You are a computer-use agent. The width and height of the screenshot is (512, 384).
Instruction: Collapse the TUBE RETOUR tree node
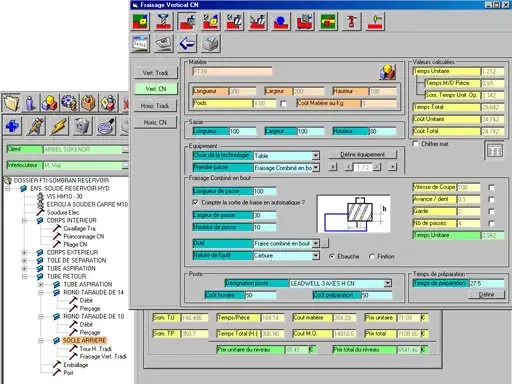coord(24,276)
